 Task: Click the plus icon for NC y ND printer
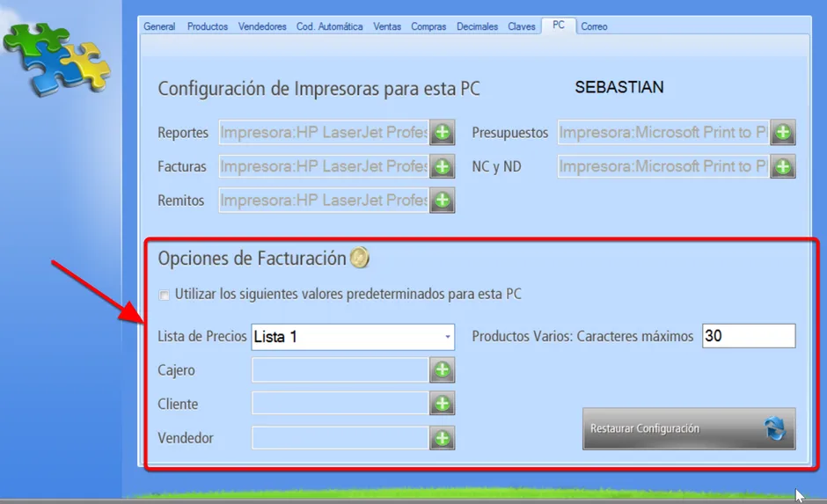click(783, 166)
